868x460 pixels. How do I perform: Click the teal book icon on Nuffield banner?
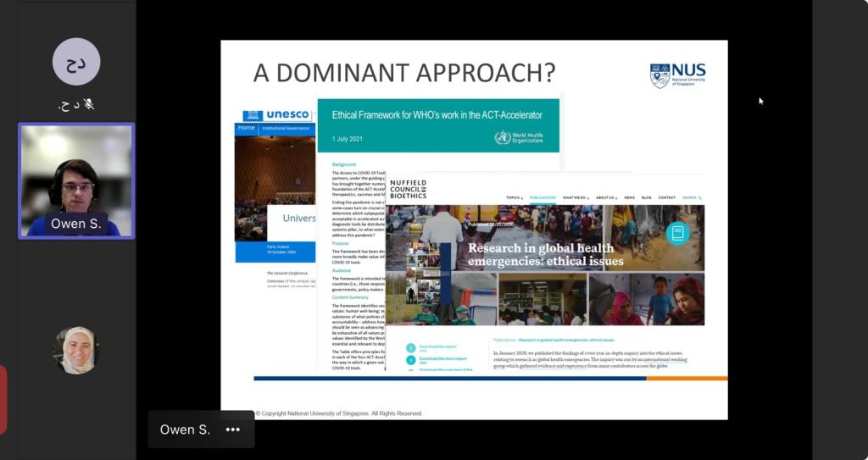(x=677, y=233)
